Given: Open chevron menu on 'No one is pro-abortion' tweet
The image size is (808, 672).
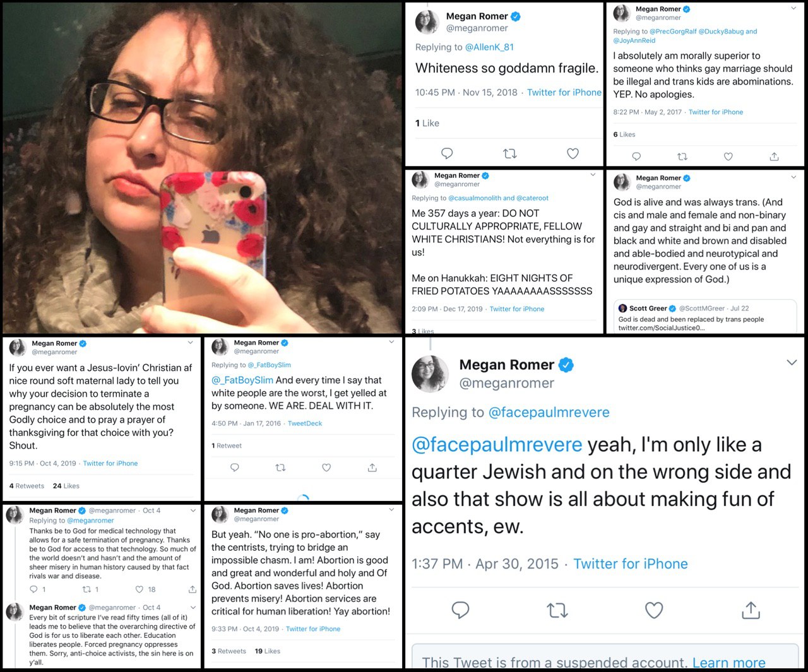Looking at the screenshot, I should 391,509.
